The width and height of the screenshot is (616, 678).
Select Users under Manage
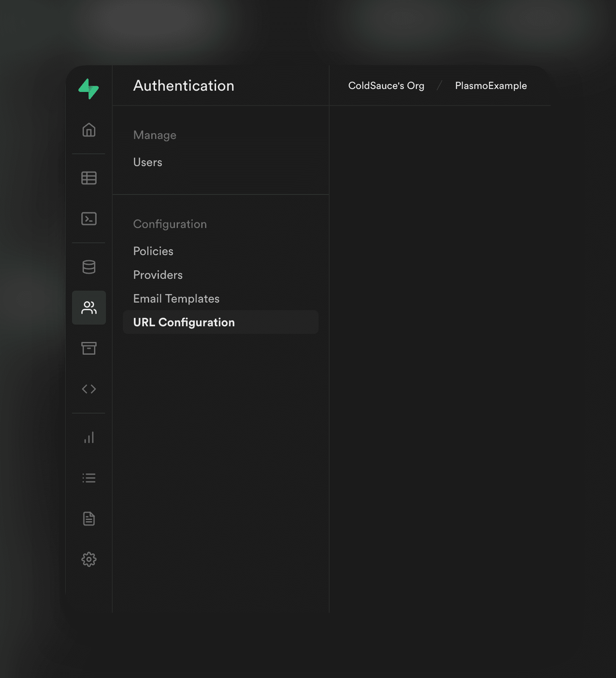coord(147,162)
